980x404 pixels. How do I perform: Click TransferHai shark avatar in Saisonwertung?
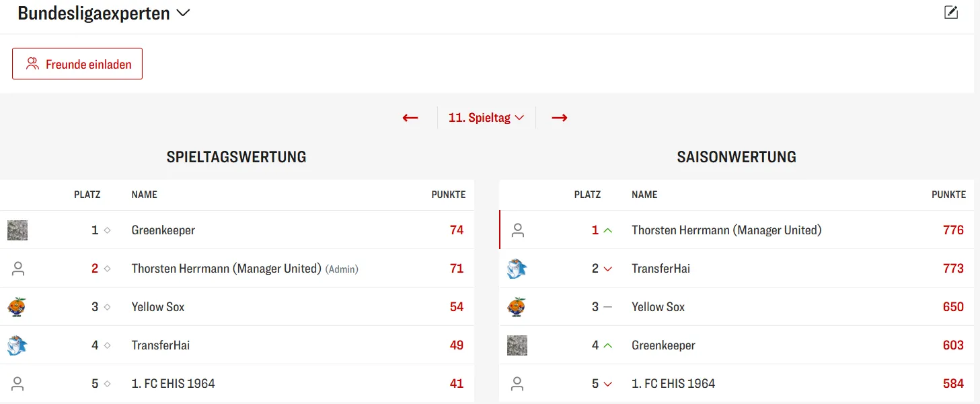pyautogui.click(x=517, y=269)
